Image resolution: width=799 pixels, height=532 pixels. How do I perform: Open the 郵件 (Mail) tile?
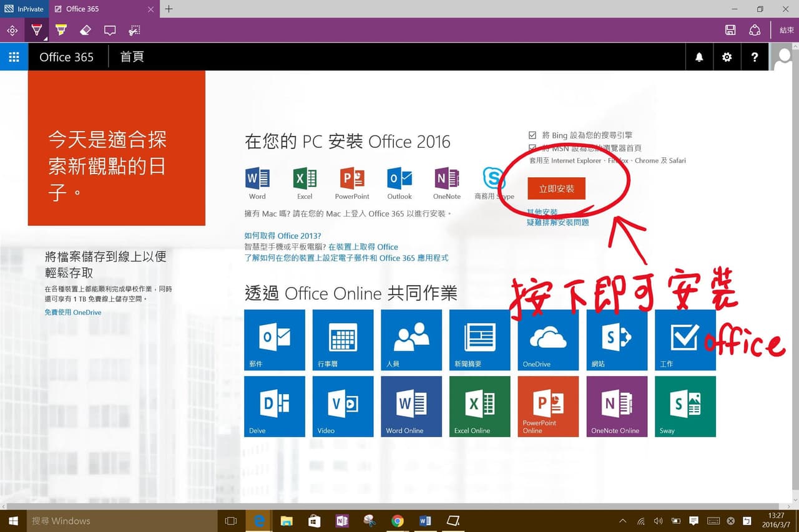tap(275, 340)
